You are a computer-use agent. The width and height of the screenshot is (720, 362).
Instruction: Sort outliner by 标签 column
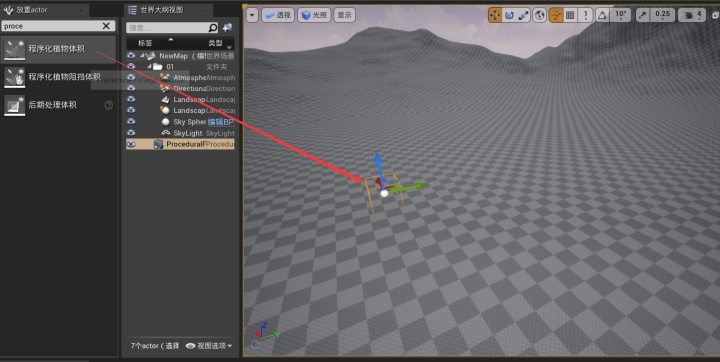(x=145, y=43)
